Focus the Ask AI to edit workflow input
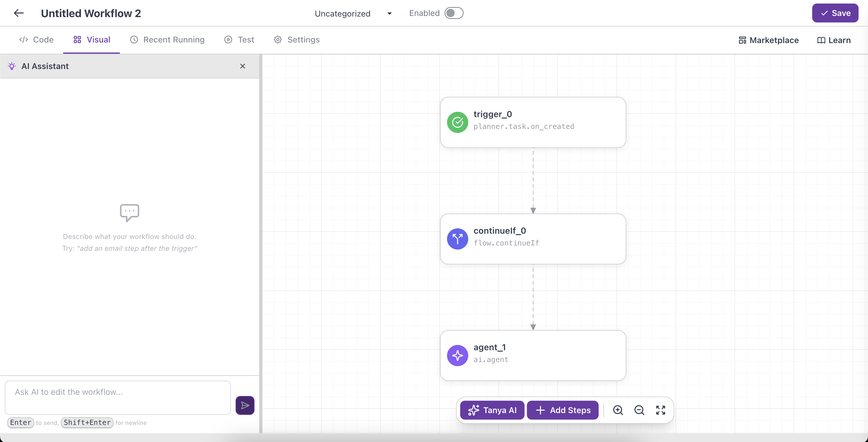 pos(118,397)
